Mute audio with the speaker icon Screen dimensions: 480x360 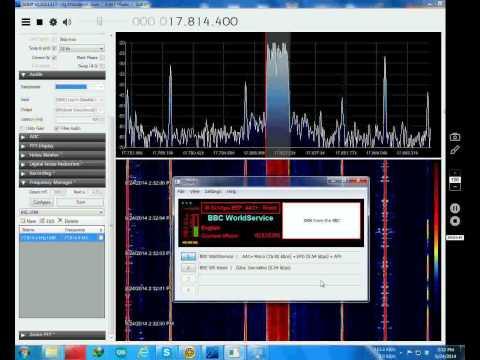[x=67, y=22]
